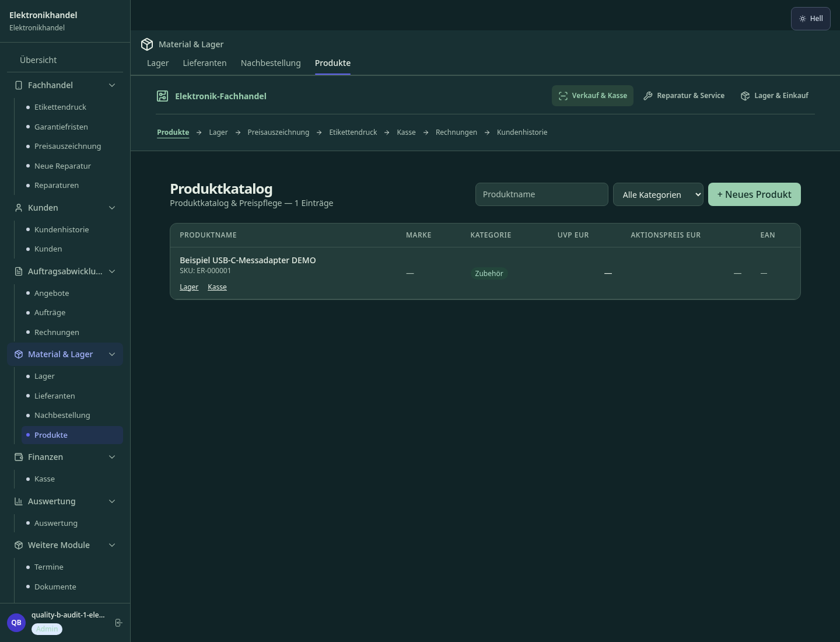Click the + Neues Produkt button
840x642 pixels.
click(x=754, y=194)
